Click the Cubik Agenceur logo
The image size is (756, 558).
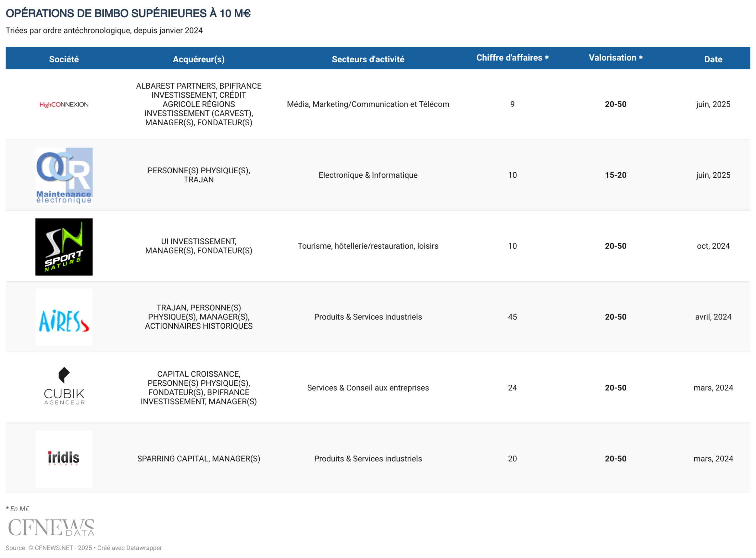[64, 386]
